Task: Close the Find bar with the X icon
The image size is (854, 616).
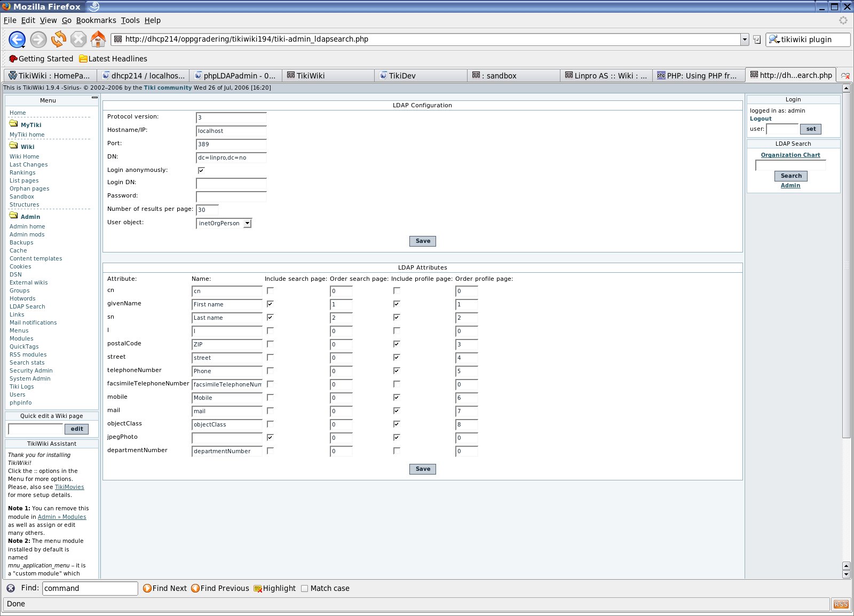Action: pyautogui.click(x=11, y=588)
